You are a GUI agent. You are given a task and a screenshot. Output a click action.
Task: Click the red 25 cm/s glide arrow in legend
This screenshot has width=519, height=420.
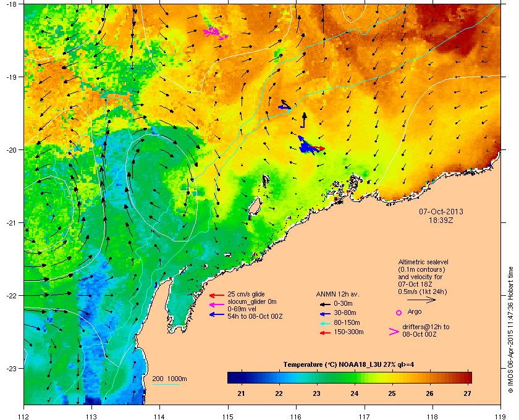coord(217,295)
